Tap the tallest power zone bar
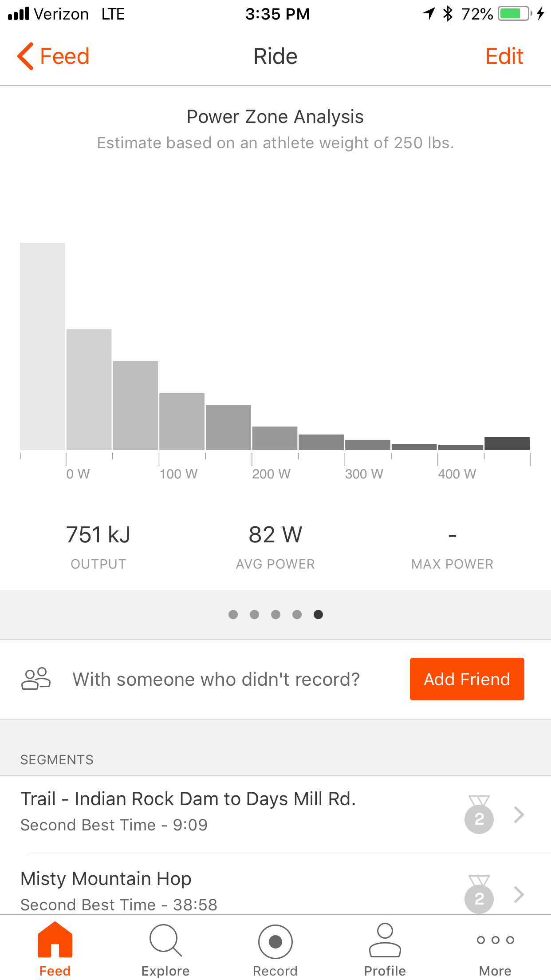 [x=43, y=346]
